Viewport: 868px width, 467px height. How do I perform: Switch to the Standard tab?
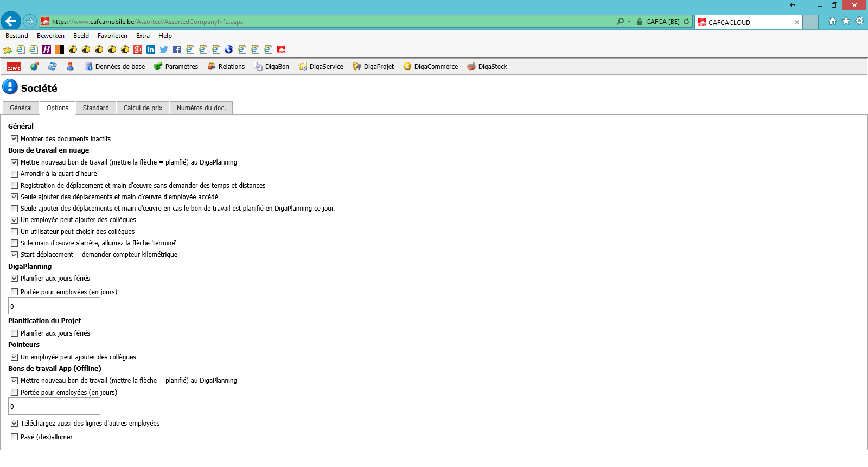(96, 108)
